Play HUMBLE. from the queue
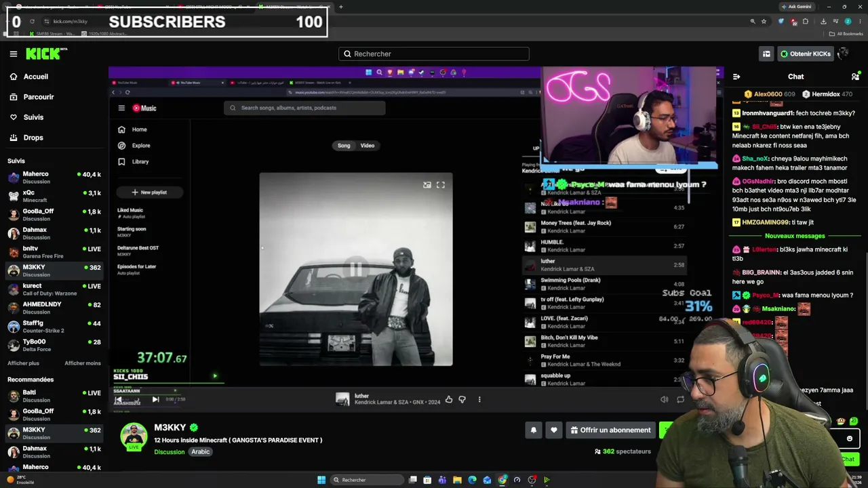The width and height of the screenshot is (868, 488). point(605,246)
